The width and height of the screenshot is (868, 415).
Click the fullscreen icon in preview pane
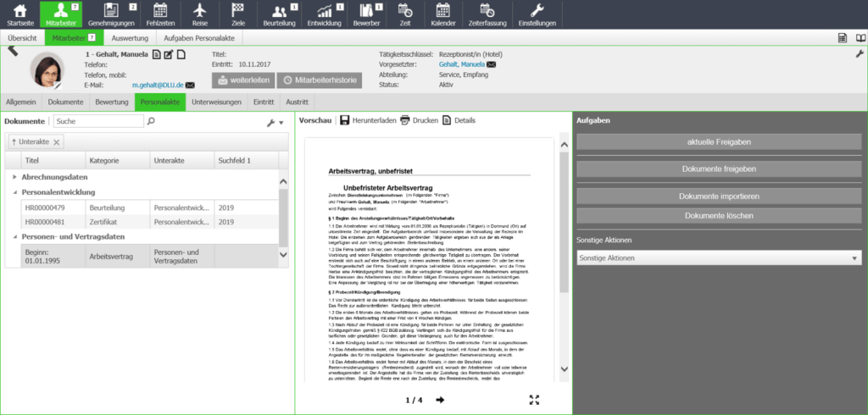click(534, 400)
